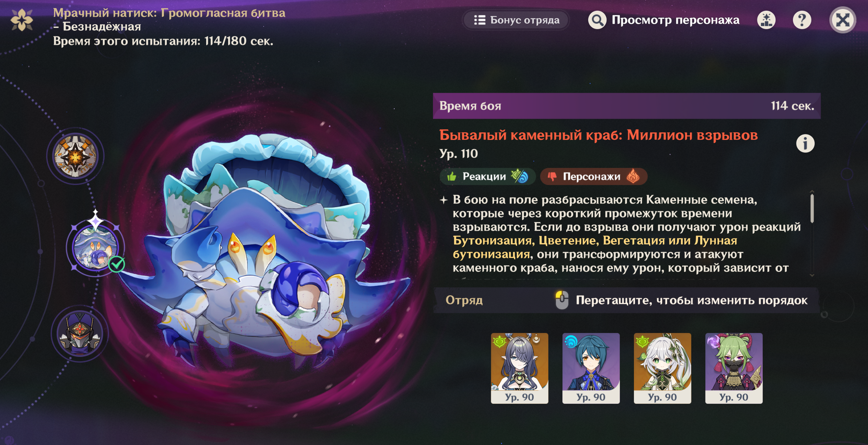Image resolution: width=868 pixels, height=445 pixels.
Task: Click the scroll-up arrow of description
Action: point(812,192)
